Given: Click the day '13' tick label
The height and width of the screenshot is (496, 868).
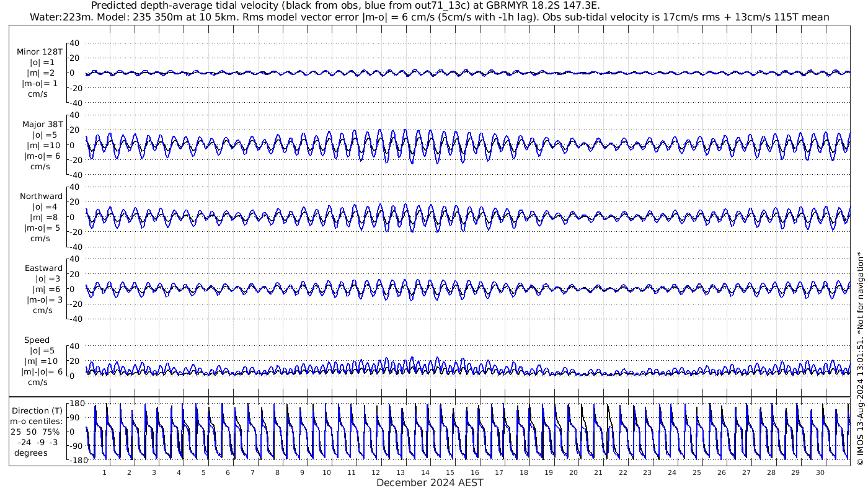Looking at the screenshot, I should 401,472.
